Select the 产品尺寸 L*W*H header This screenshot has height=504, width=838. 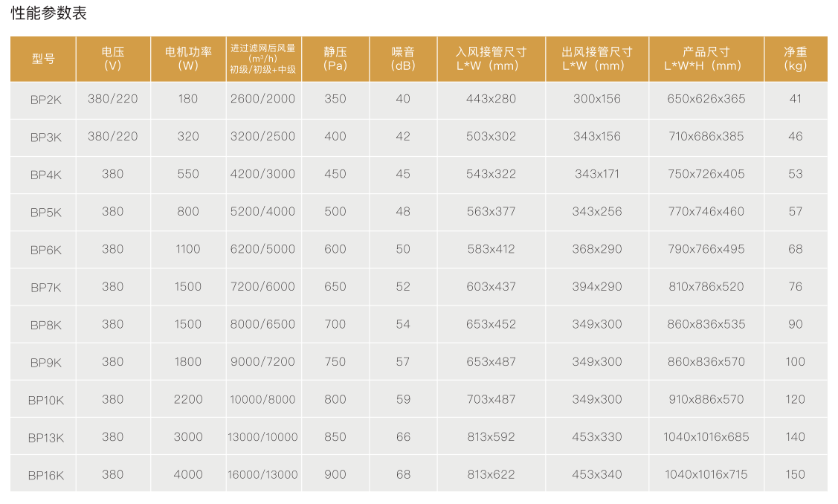(706, 59)
